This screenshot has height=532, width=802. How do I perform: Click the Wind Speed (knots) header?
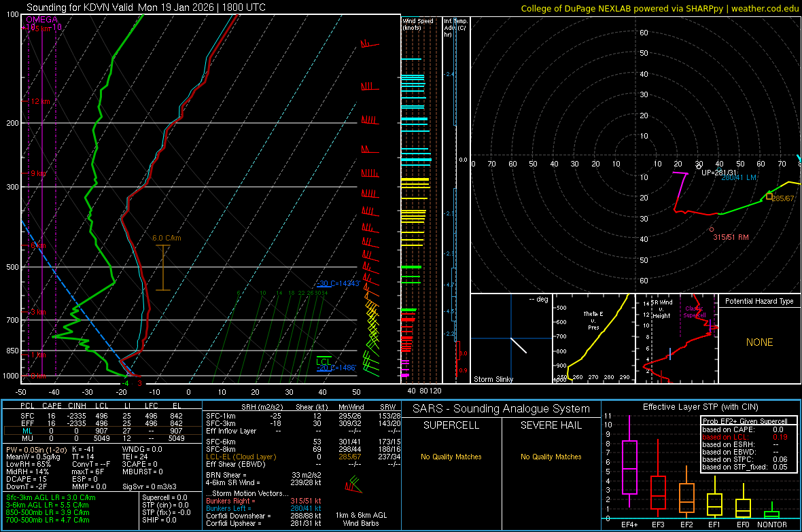tap(418, 24)
